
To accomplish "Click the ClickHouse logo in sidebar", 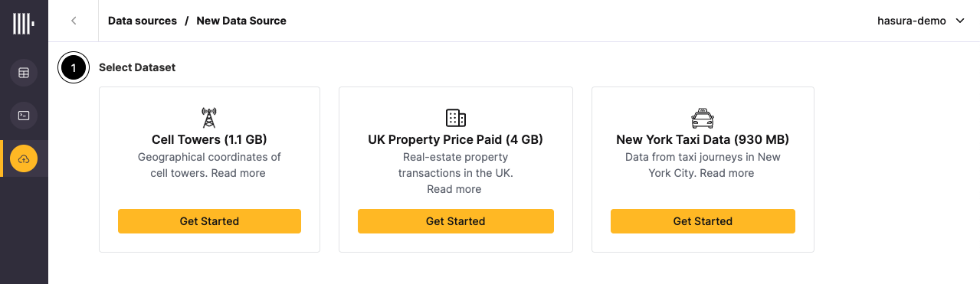I will pos(24,23).
